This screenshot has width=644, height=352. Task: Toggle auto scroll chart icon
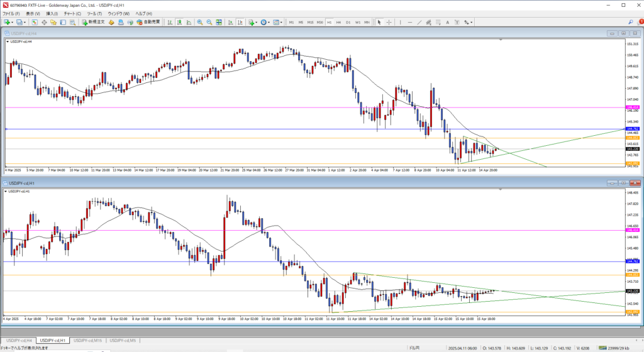click(230, 22)
